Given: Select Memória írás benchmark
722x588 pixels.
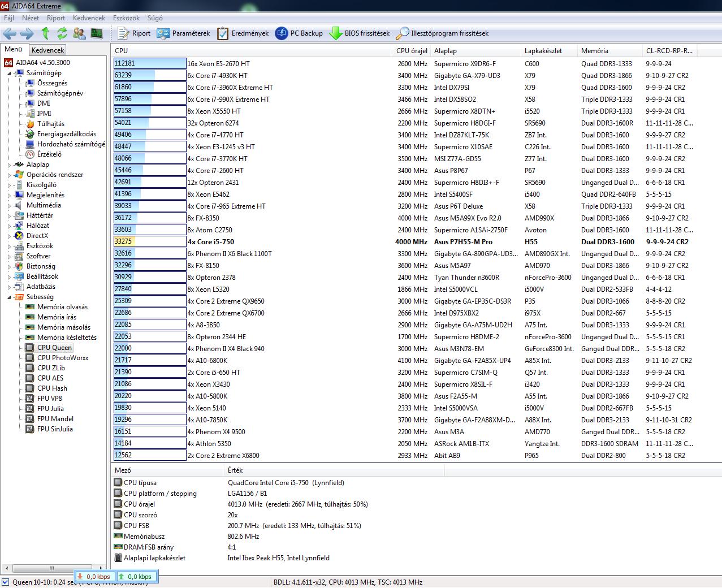Looking at the screenshot, I should click(57, 317).
